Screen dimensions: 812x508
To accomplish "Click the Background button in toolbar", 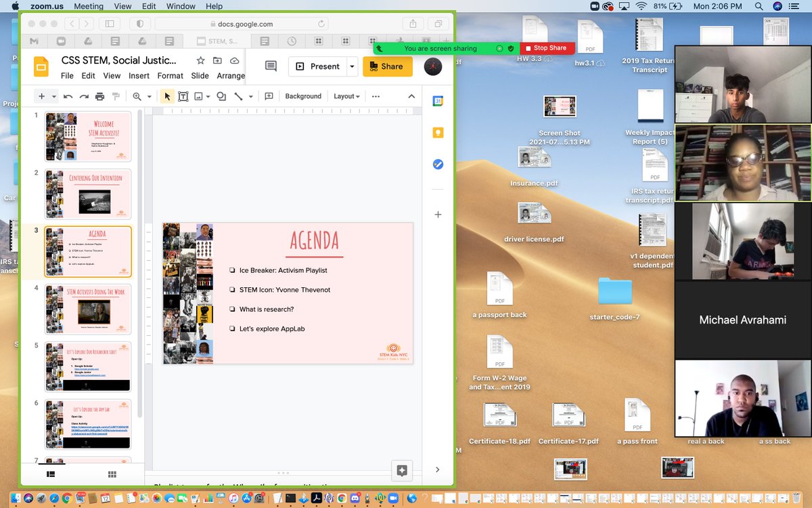I will (303, 96).
